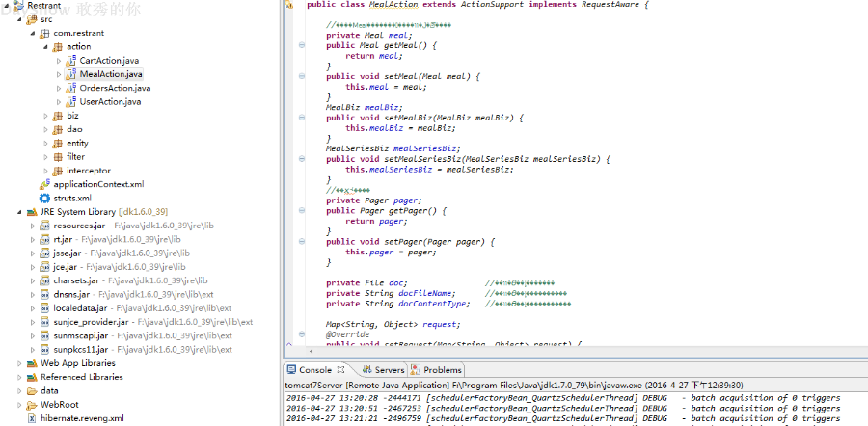
Task: Collapse the action package node
Action: point(46,47)
